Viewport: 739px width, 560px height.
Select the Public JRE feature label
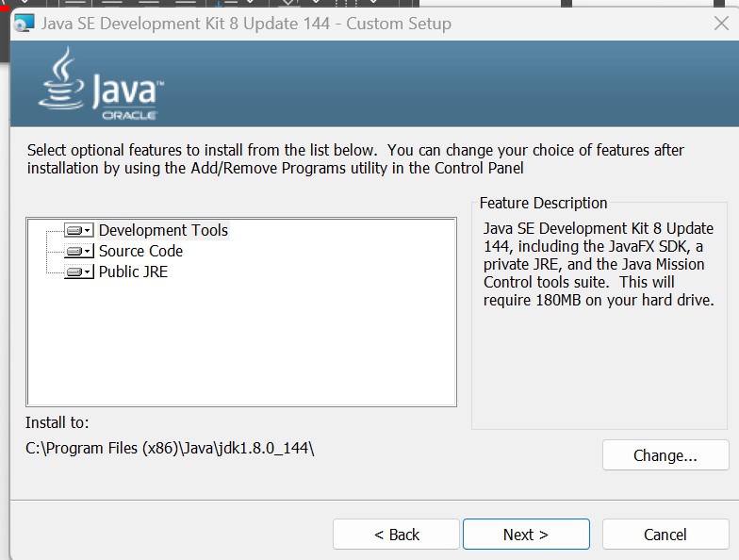[x=133, y=272]
